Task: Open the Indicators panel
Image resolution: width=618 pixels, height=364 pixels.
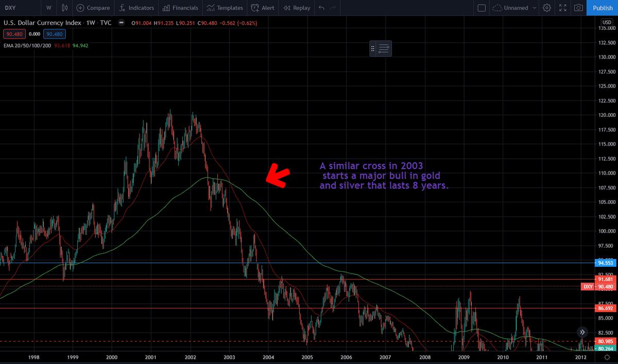Action: coord(136,8)
